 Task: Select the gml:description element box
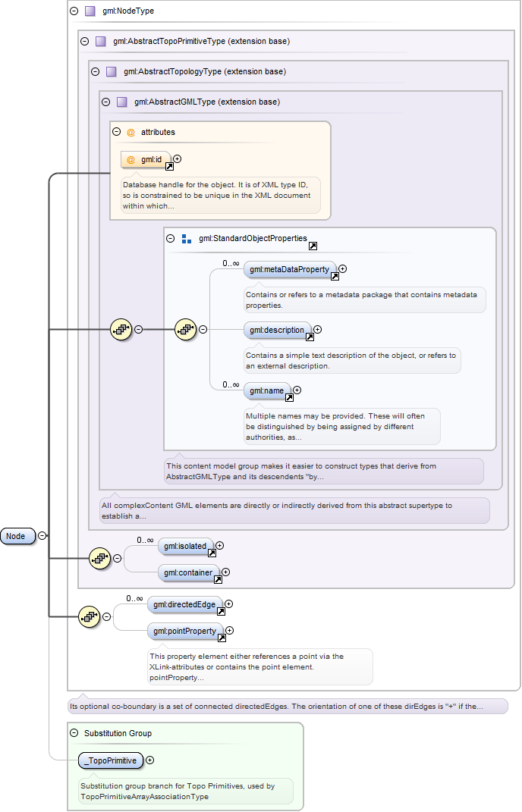(278, 330)
